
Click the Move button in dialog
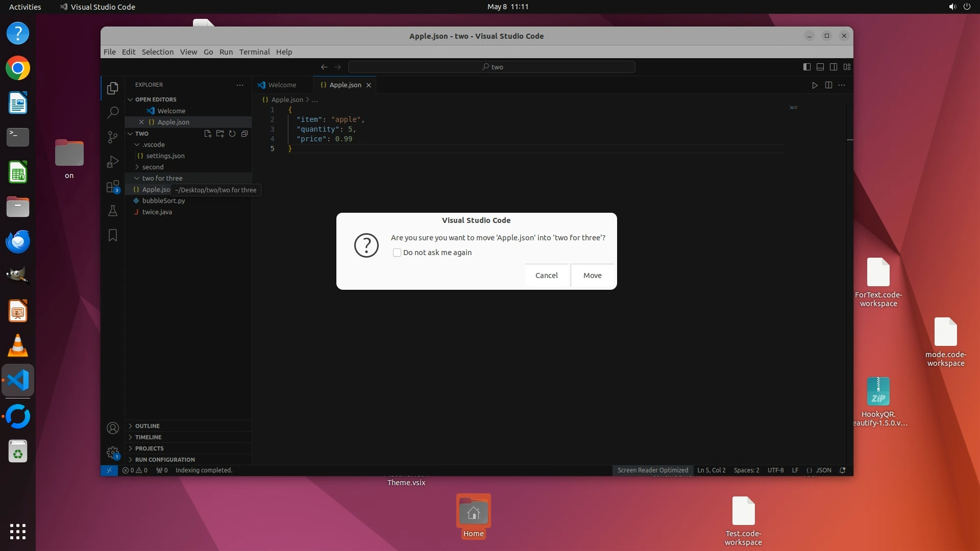pyautogui.click(x=592, y=275)
